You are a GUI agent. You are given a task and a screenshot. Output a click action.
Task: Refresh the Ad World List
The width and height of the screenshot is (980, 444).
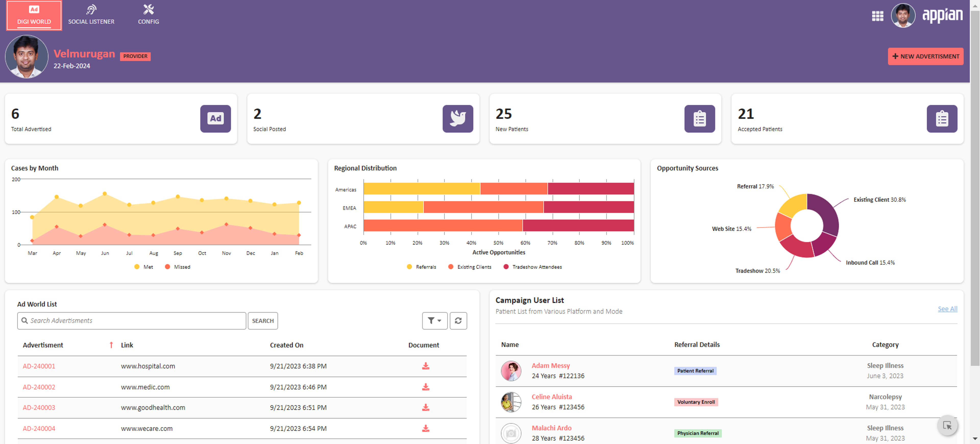click(x=458, y=321)
